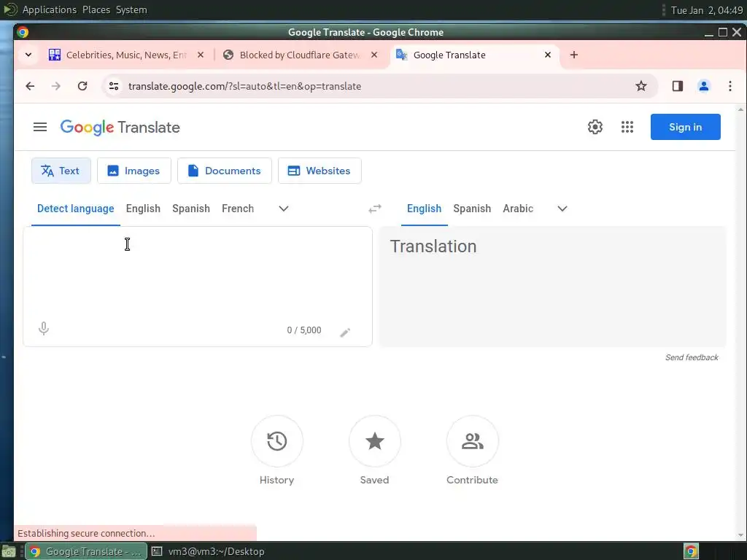Image resolution: width=747 pixels, height=560 pixels.
Task: Go back to the previous page
Action: tap(30, 86)
